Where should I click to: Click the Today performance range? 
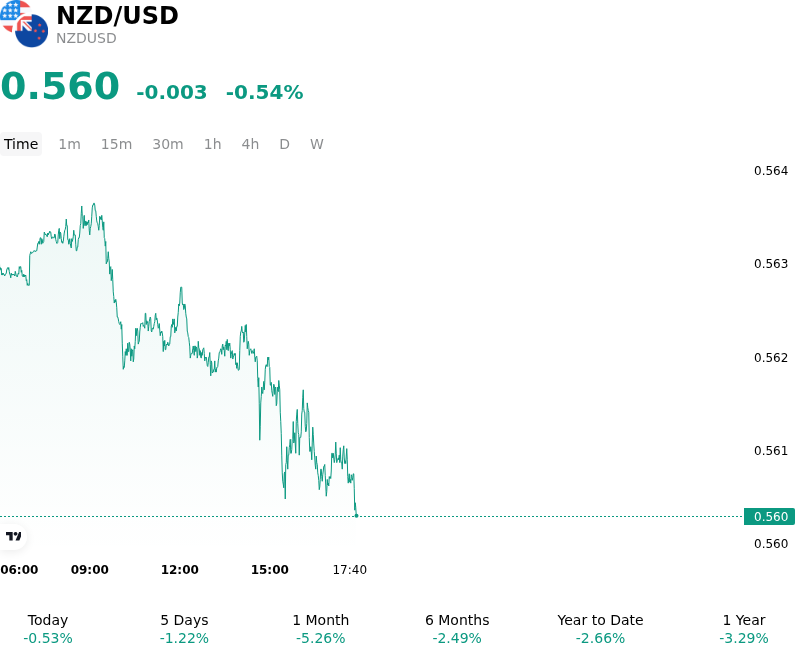point(48,629)
